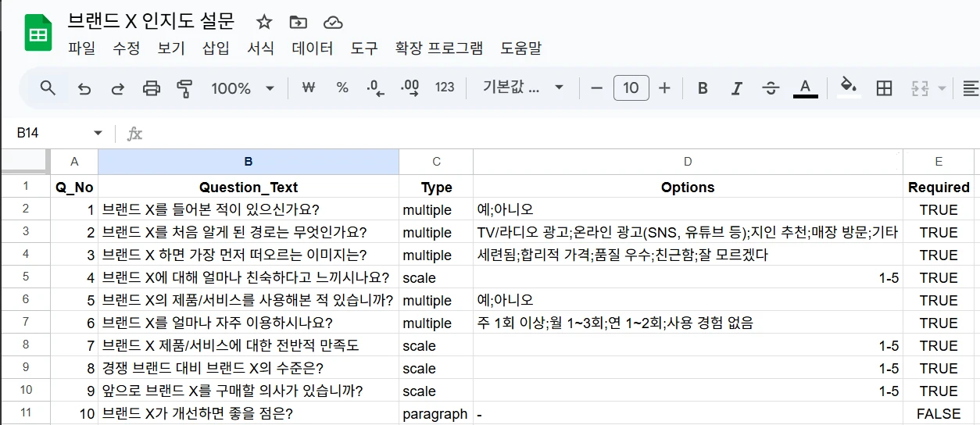Toggle italic text style
Viewport: 980px width, 425px height.
coord(736,88)
